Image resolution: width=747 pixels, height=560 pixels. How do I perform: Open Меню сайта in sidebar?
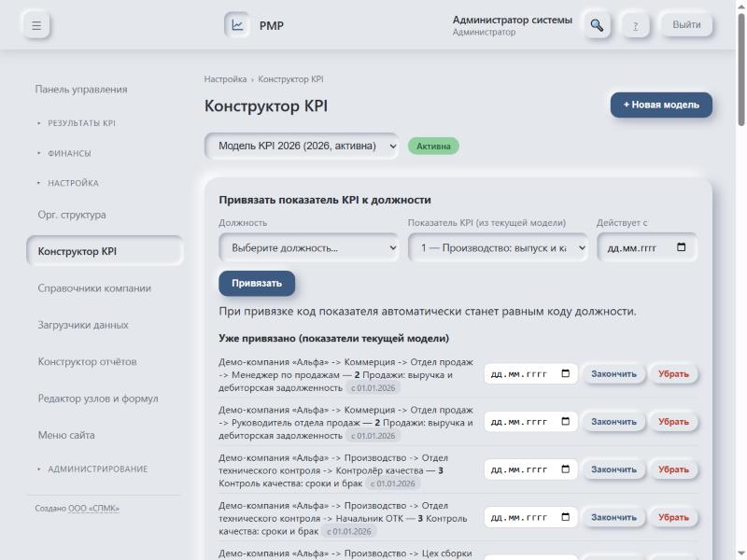click(x=66, y=435)
